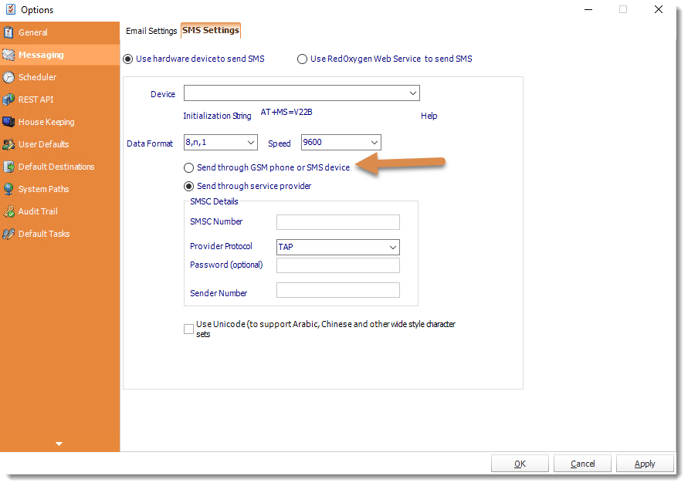Click the Scheduler clock icon
The height and width of the screenshot is (486, 688).
tap(8, 77)
